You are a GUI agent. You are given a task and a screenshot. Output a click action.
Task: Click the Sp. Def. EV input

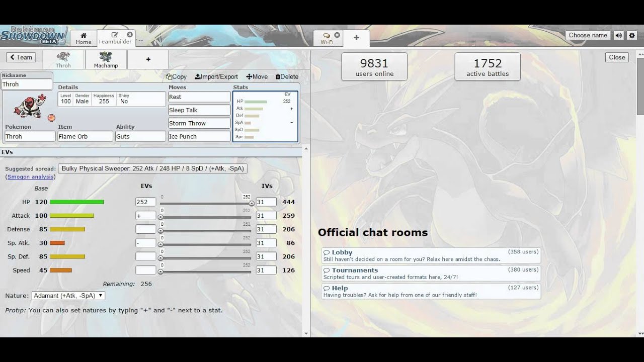(145, 256)
